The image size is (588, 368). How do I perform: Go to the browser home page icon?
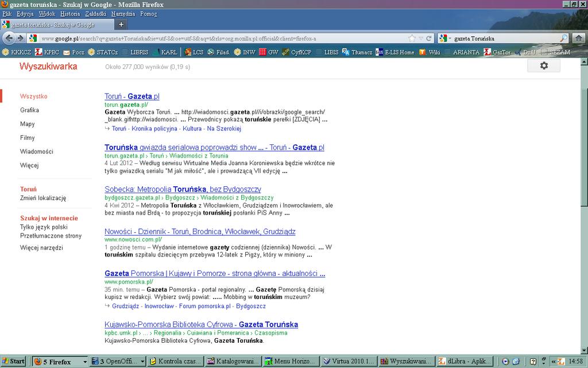coord(579,38)
